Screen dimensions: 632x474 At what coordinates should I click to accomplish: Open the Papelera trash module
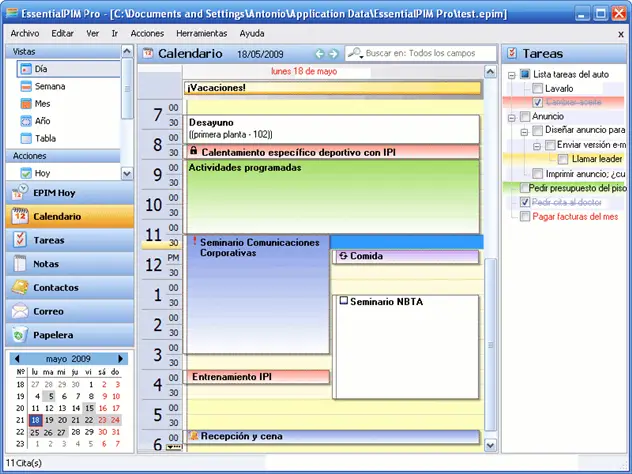pos(70,335)
